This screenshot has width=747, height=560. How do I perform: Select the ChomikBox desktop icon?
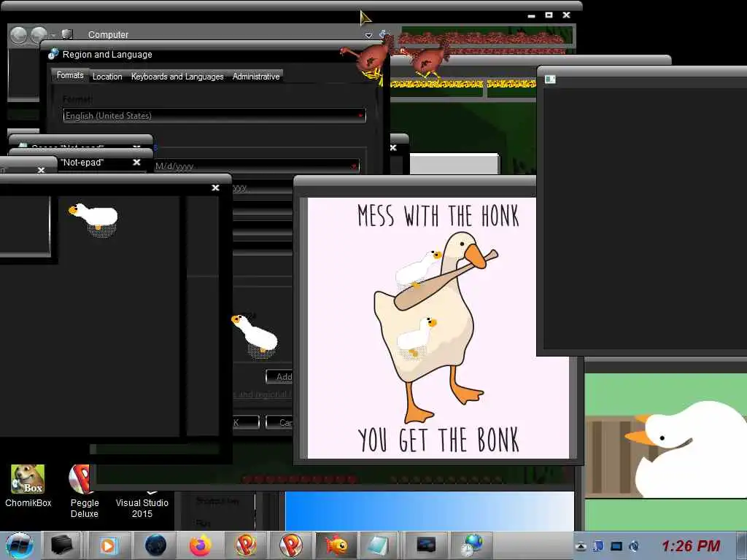click(x=28, y=486)
